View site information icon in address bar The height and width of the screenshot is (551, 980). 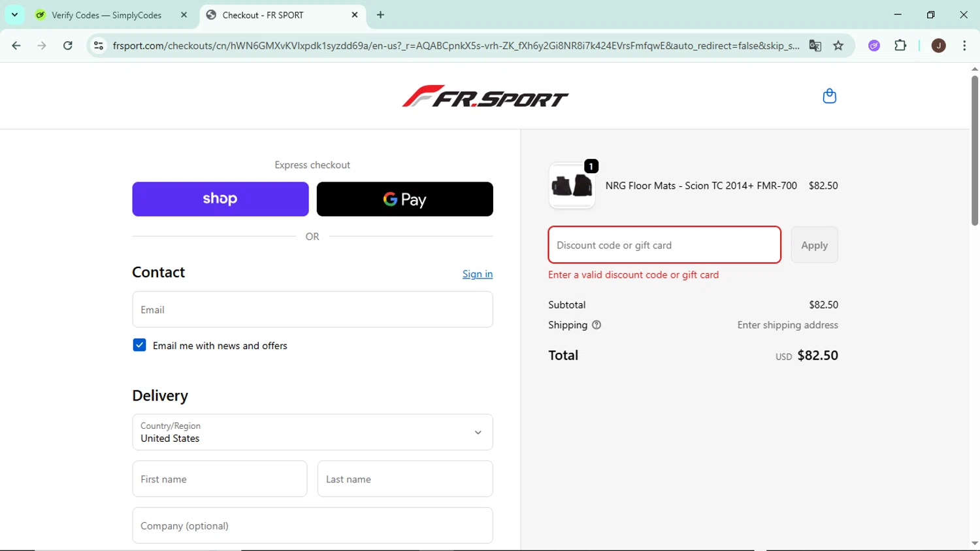point(99,46)
